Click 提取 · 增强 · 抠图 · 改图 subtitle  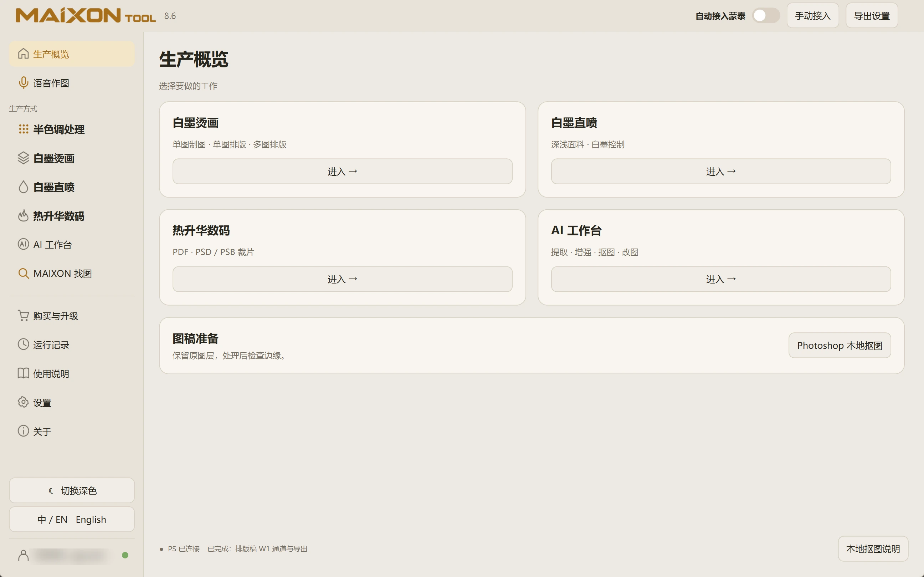point(594,252)
